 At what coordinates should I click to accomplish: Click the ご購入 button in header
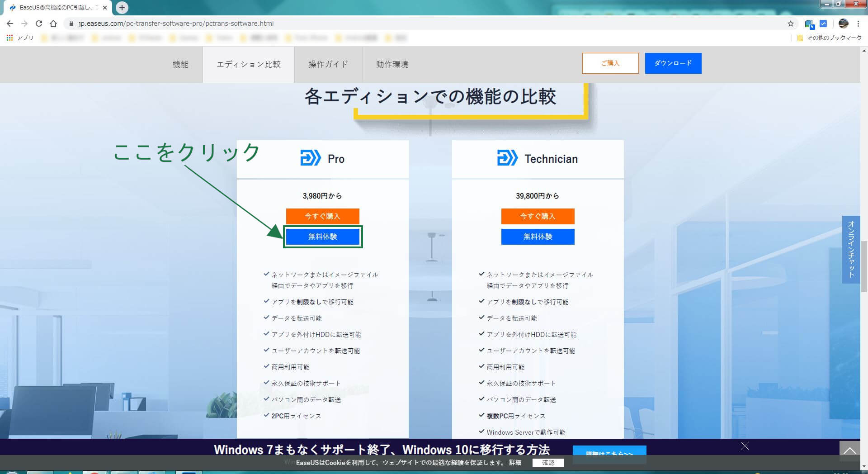point(610,63)
